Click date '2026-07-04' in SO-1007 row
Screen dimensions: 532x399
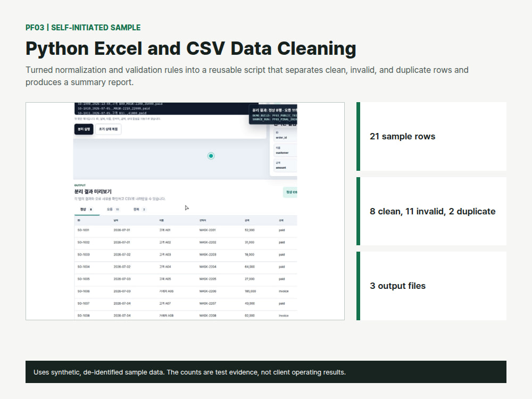pyautogui.click(x=122, y=303)
